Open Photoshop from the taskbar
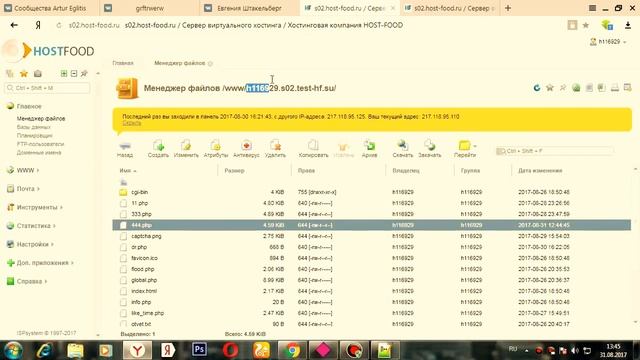640x360 pixels. (199, 350)
